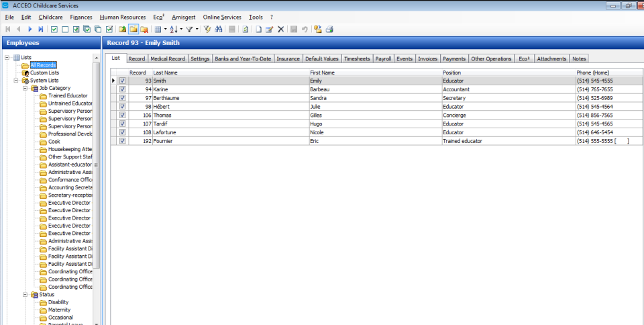Jump to the last record arrow
Screen dimensions: 644x325
[41, 29]
